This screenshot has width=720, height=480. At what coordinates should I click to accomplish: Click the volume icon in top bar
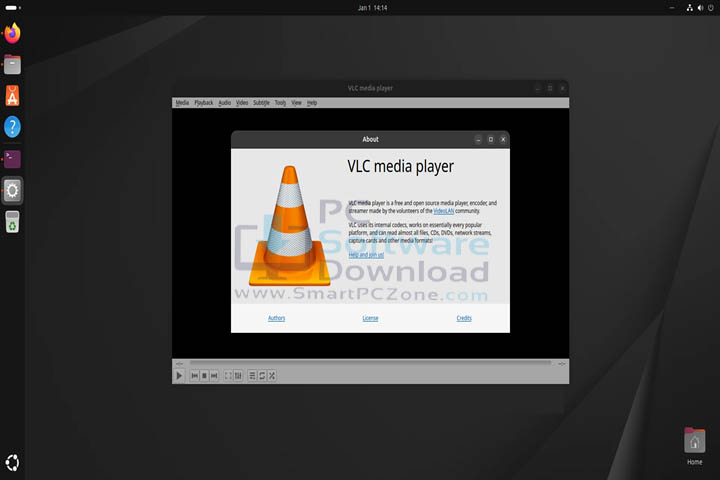700,8
